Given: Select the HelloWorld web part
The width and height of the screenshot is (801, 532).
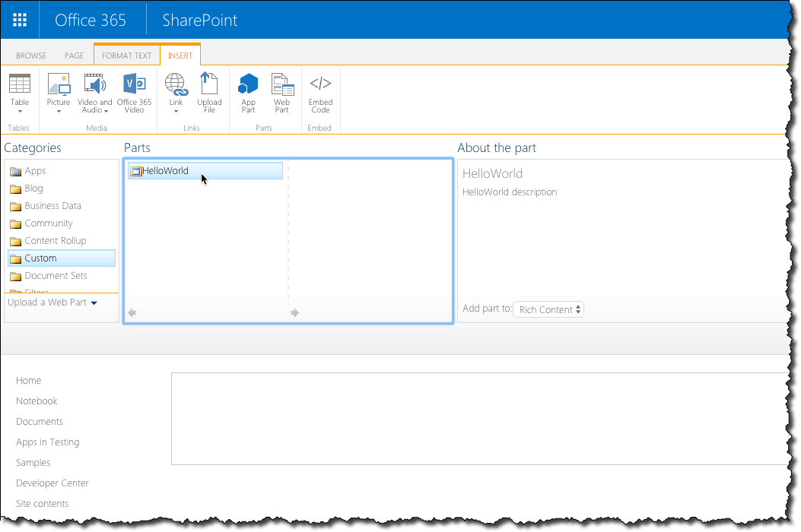Looking at the screenshot, I should click(x=205, y=170).
